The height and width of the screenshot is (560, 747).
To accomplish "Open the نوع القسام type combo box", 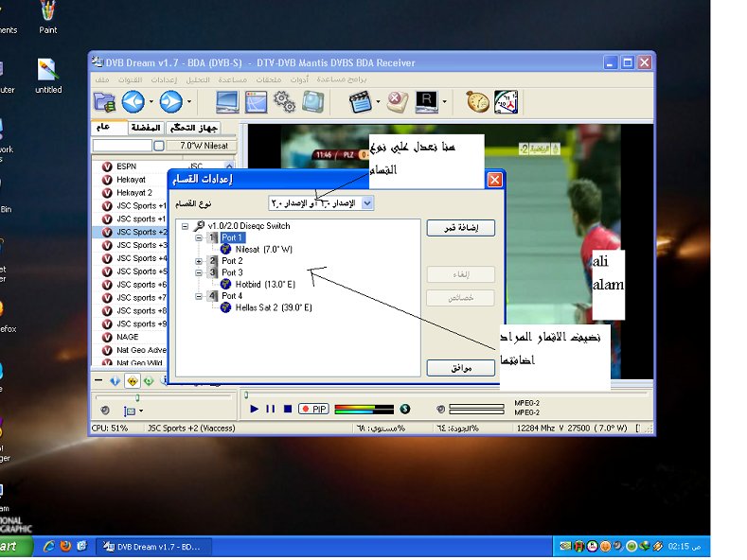I will [321, 203].
